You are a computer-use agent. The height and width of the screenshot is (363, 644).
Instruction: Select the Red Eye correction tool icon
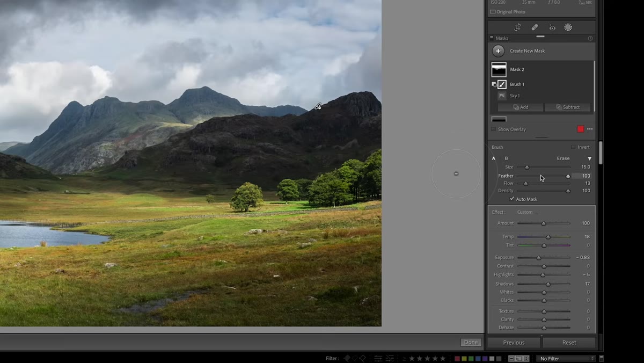click(552, 27)
